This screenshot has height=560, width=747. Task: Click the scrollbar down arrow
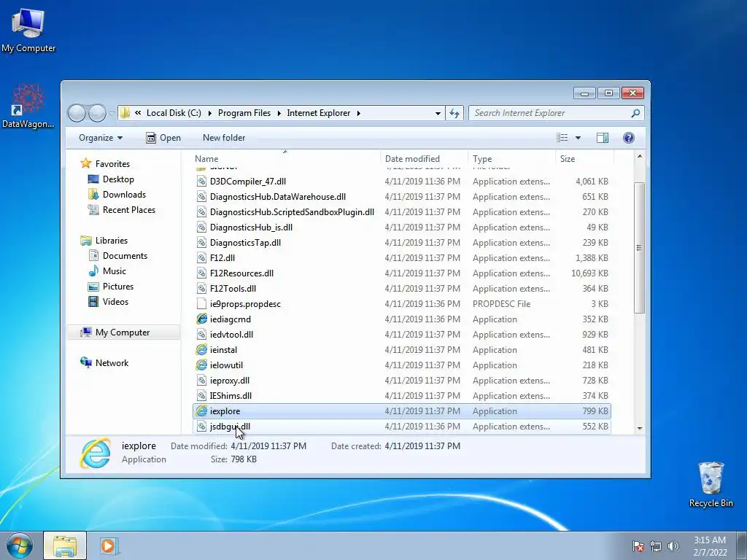coord(639,428)
